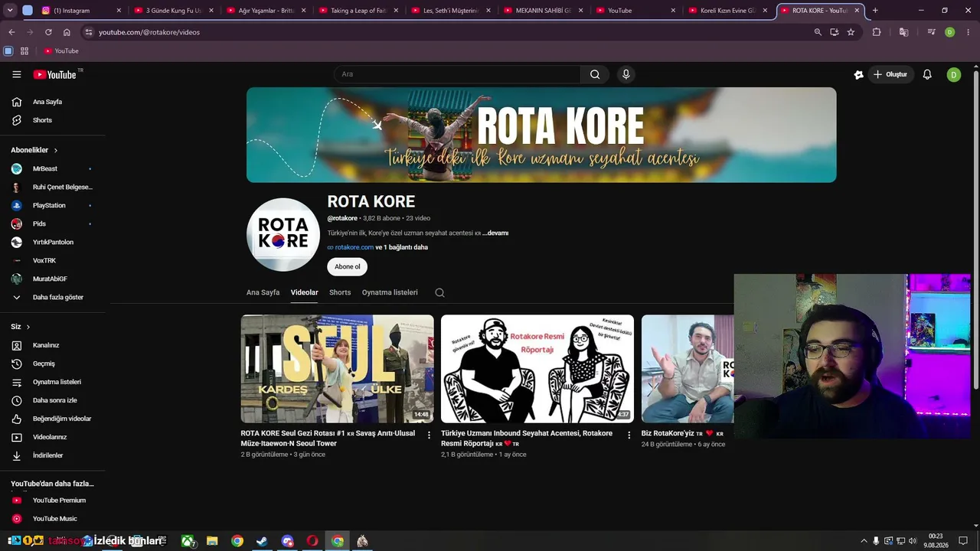Go to the YouTube logo home link
The width and height of the screenshot is (980, 551).
pos(55,74)
